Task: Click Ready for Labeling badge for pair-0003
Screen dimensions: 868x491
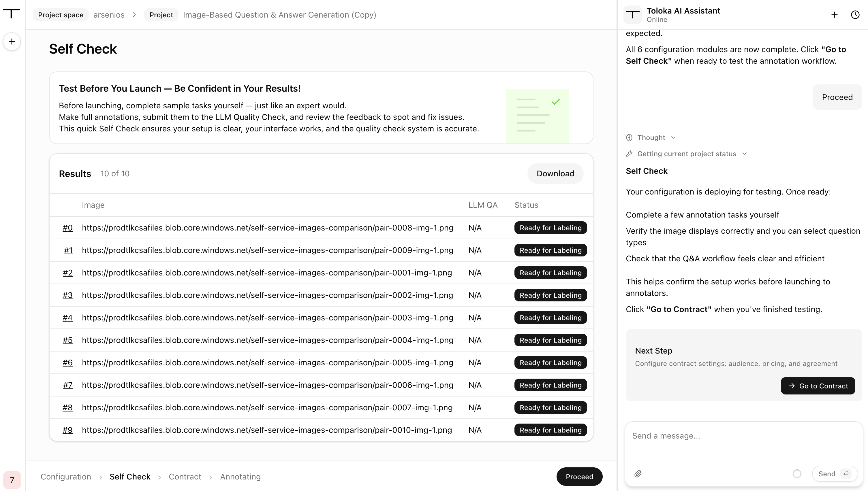Action: 551,318
